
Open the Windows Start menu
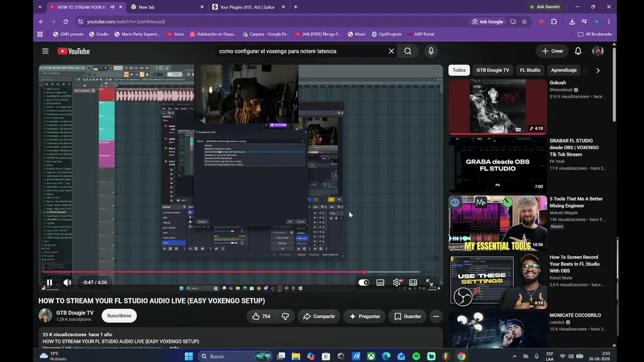189,356
